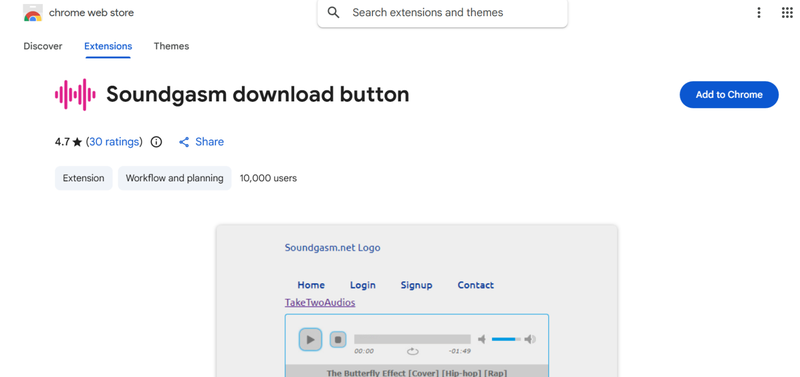This screenshot has height=377, width=800.
Task: Click the Workflow and planning chip
Action: (174, 178)
